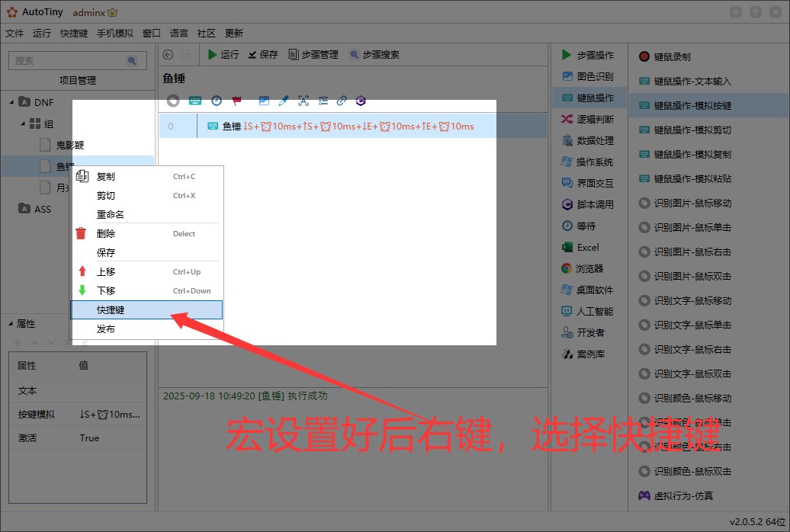Select 人工智能 category
The width and height of the screenshot is (790, 532).
[589, 311]
